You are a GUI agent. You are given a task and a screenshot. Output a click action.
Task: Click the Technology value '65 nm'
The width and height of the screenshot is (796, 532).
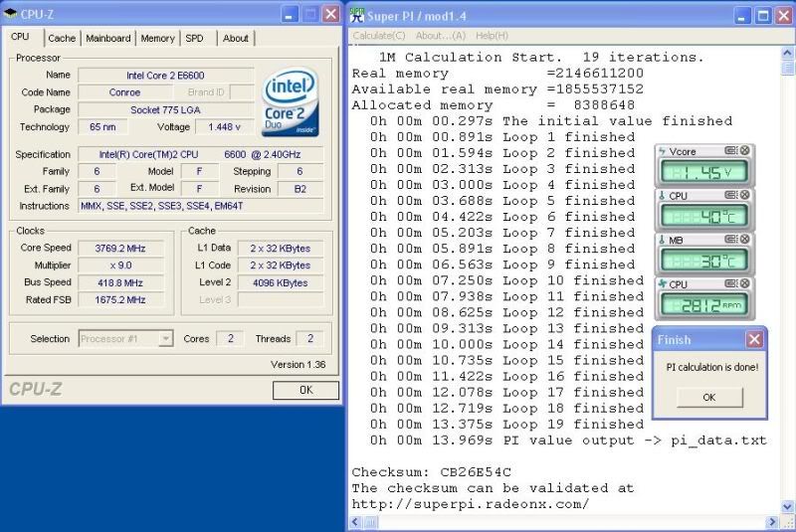tap(102, 127)
